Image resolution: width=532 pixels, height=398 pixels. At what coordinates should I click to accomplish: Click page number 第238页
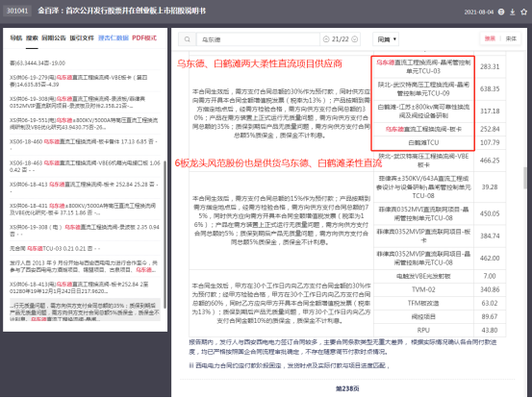[x=347, y=388]
